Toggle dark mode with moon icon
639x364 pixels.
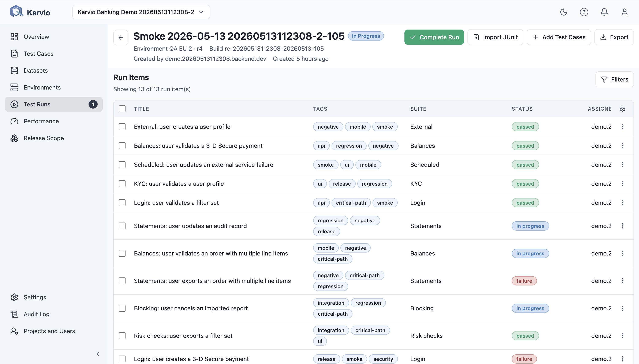pyautogui.click(x=564, y=12)
